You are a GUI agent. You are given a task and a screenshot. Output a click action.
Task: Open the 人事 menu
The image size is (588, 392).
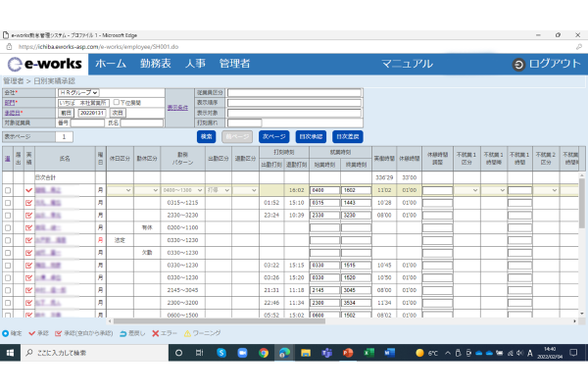[195, 64]
